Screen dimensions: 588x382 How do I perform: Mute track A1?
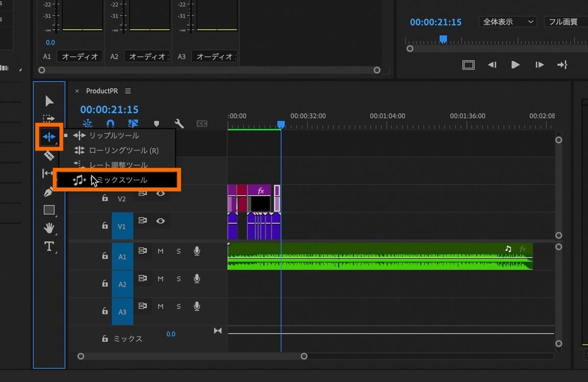pyautogui.click(x=160, y=251)
